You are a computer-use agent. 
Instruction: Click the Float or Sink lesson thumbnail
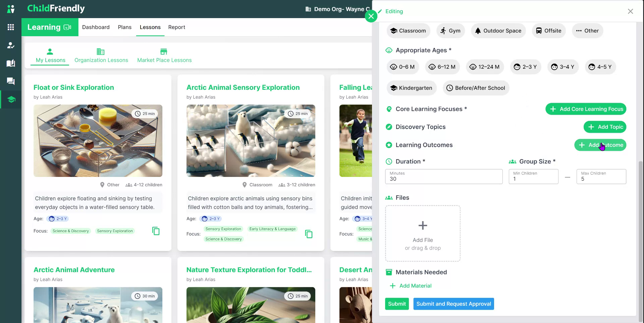98,141
